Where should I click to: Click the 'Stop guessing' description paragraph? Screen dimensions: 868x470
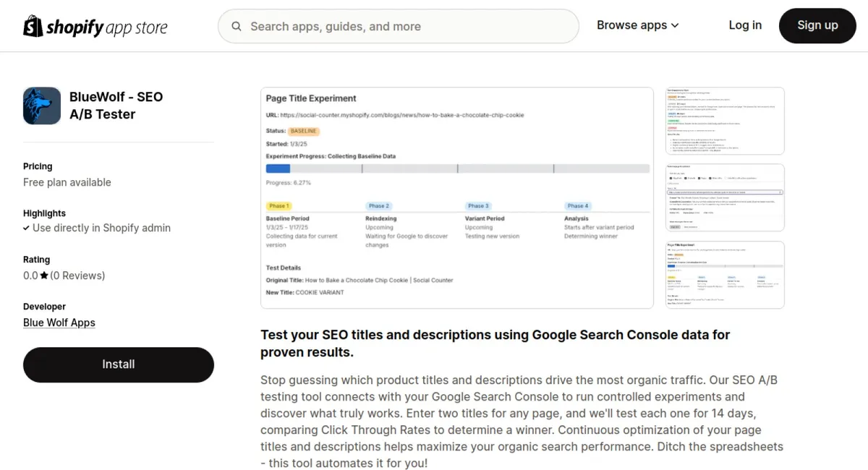522,422
